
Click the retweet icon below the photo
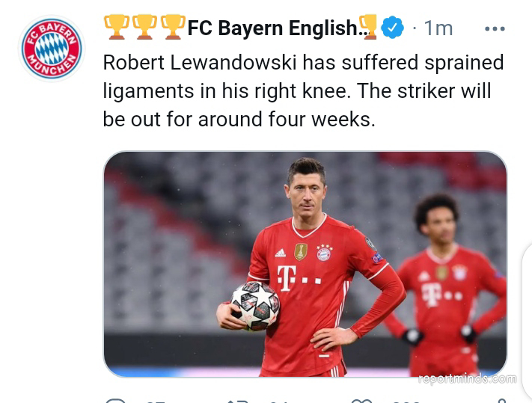tap(238, 401)
